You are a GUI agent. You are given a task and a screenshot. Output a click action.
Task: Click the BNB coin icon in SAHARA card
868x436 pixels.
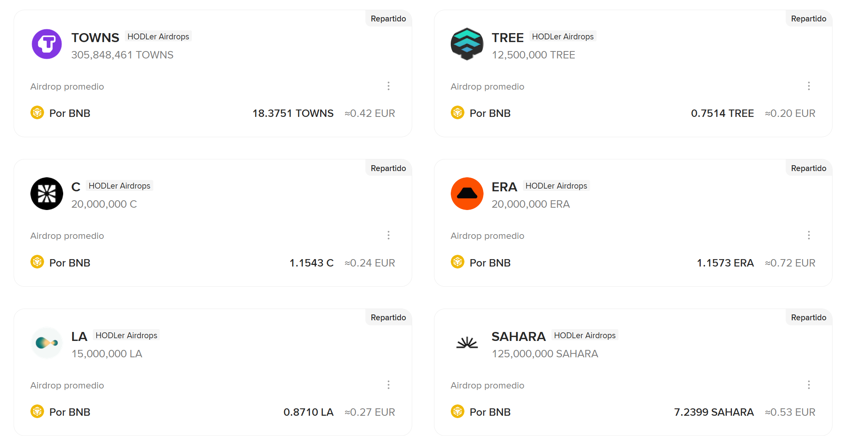[x=457, y=411]
